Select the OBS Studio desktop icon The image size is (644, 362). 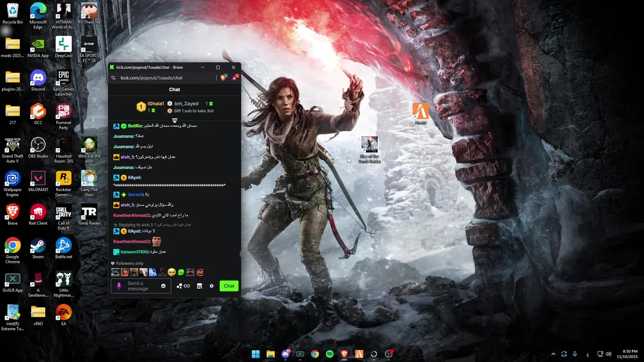(38, 148)
